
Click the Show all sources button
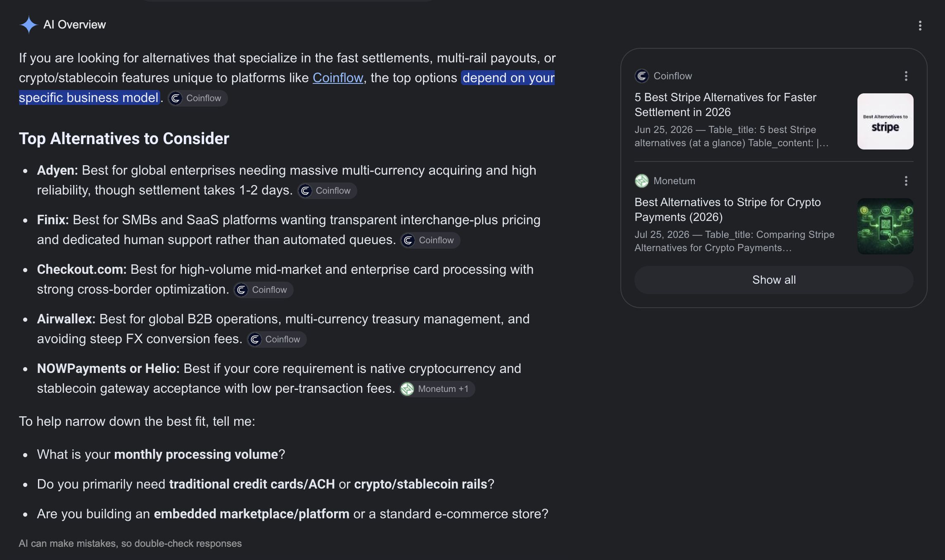[x=774, y=280]
